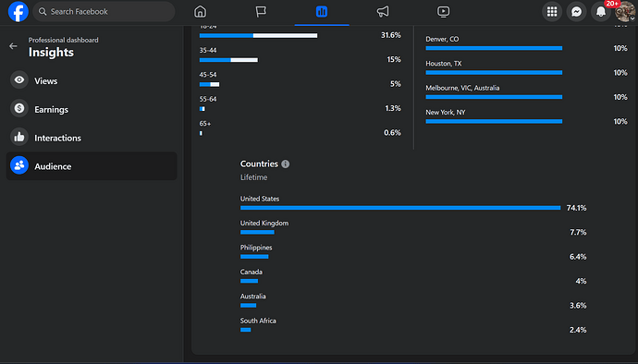Viewport: 638px width, 364px height.
Task: Click the 65+ age group label
Action: tap(205, 124)
